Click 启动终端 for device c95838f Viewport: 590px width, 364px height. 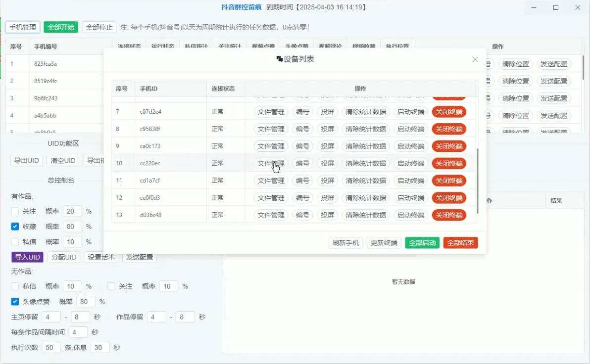coord(410,129)
